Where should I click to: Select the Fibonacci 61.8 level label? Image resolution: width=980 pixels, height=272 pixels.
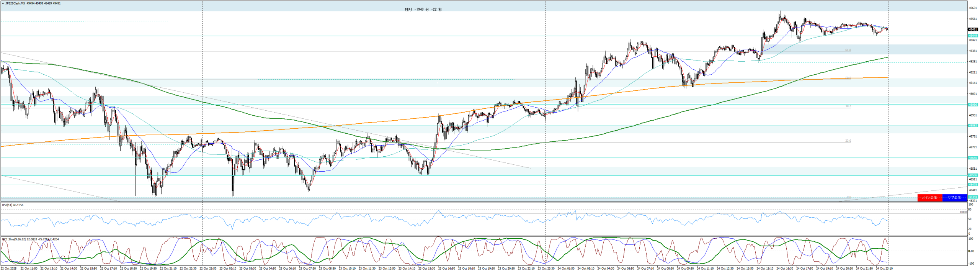(x=848, y=50)
